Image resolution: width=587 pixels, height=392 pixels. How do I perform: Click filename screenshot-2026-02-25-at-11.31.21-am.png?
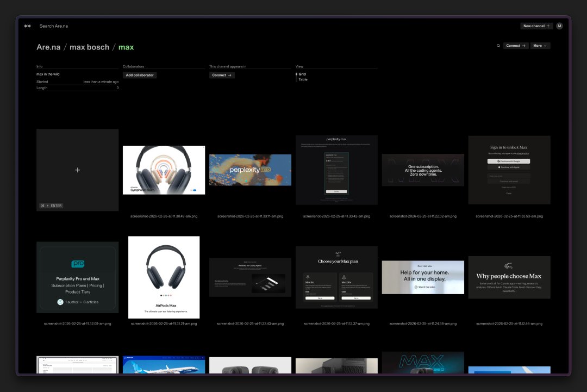coord(164,323)
